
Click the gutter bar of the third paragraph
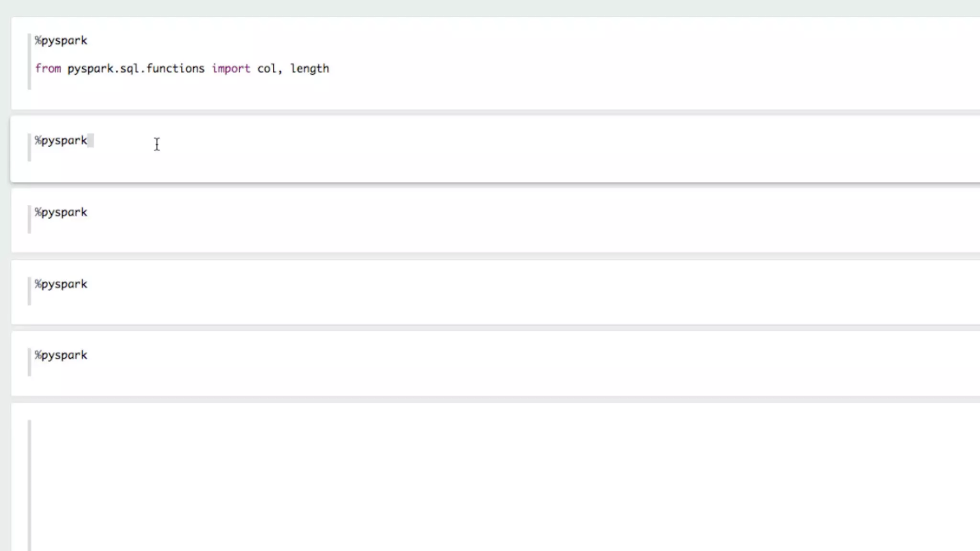[29, 219]
